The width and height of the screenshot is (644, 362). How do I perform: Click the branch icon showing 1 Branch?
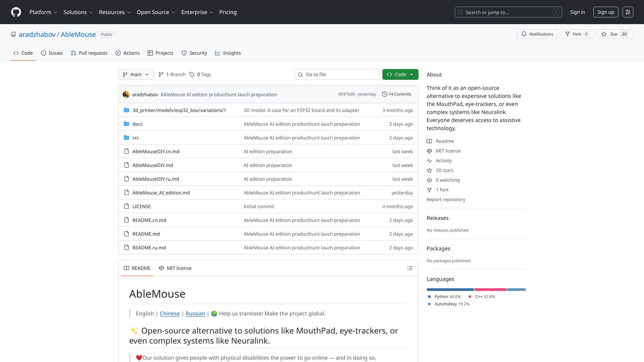(161, 74)
